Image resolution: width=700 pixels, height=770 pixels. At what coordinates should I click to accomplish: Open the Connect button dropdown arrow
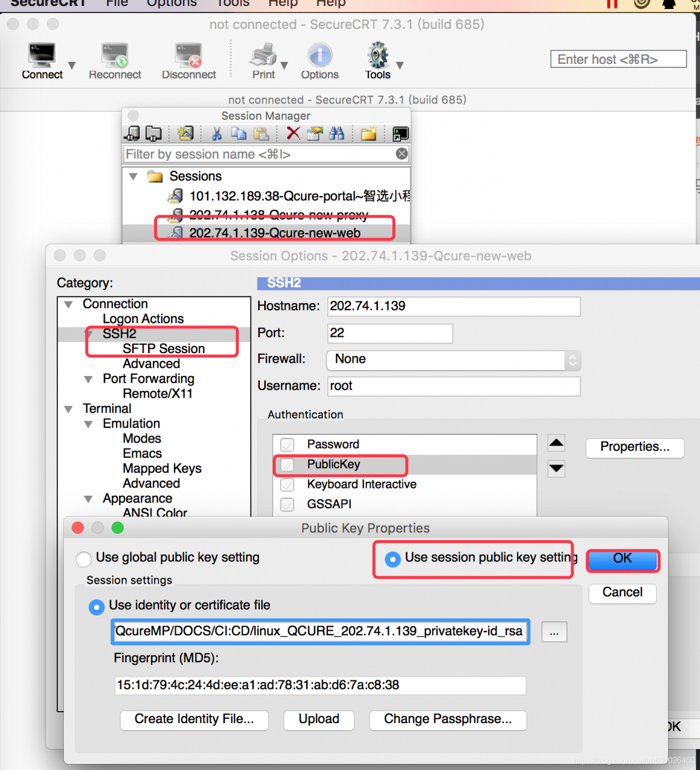pos(72,65)
